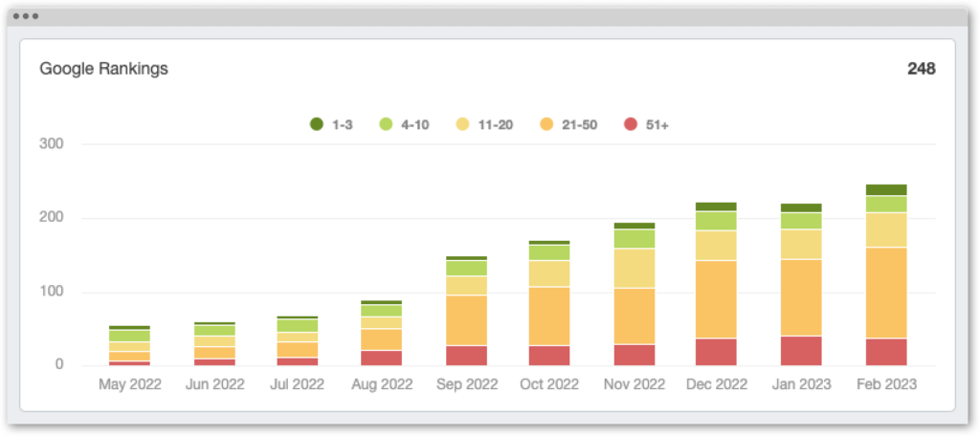This screenshot has height=436, width=980.
Task: Click the dark green top of Feb 2023 bar
Action: (886, 189)
